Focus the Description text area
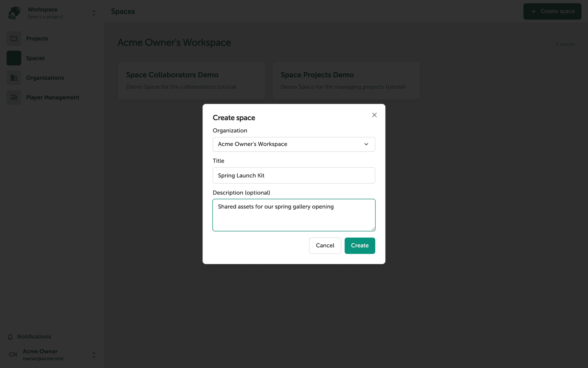This screenshot has width=588, height=368. pos(294,215)
